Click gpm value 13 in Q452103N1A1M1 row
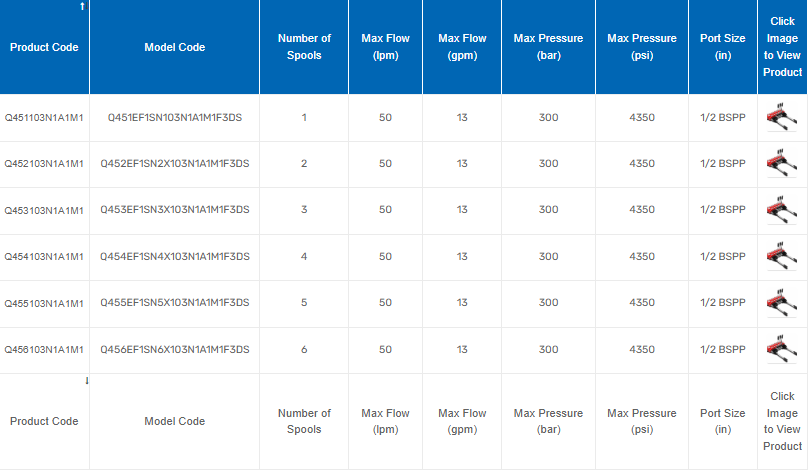Screen dimensions: 808x470 coord(462,163)
